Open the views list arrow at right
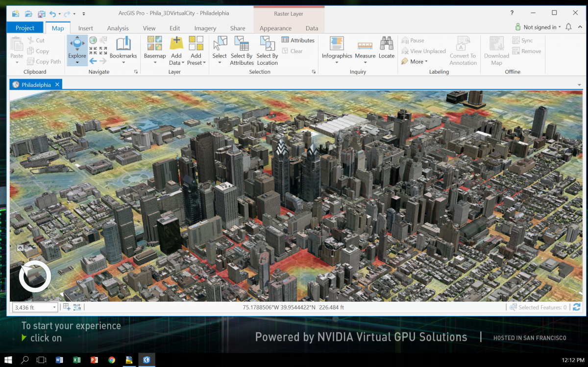The image size is (588, 367). pos(580,85)
